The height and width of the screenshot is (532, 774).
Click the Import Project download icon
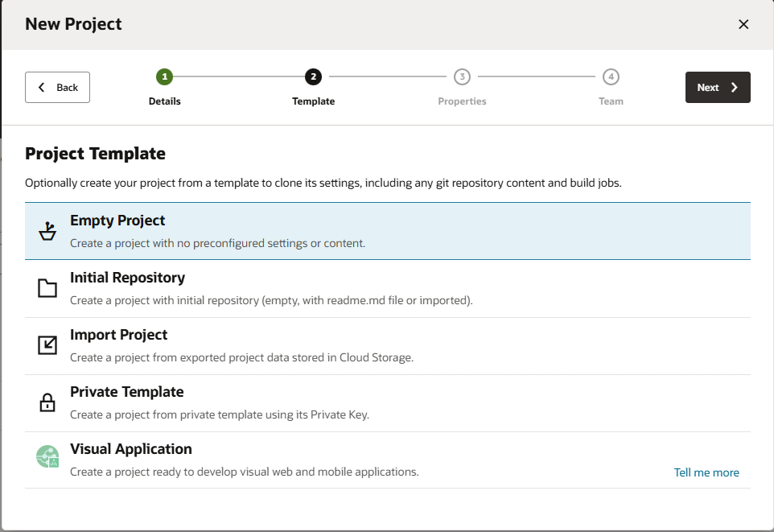click(x=47, y=344)
